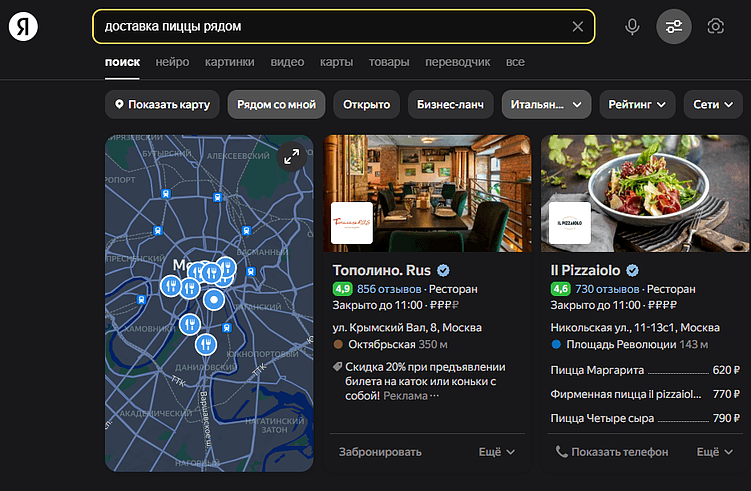
Task: Click the Забронировать button
Action: click(380, 452)
